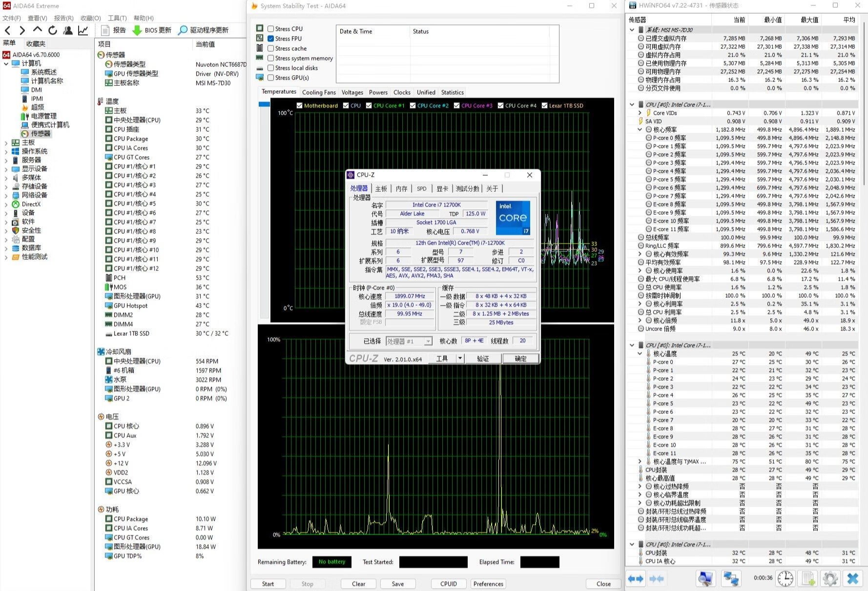Screen dimensions: 868x591
Task: Go back in AIDA64 navigation toolbar
Action: pos(7,30)
